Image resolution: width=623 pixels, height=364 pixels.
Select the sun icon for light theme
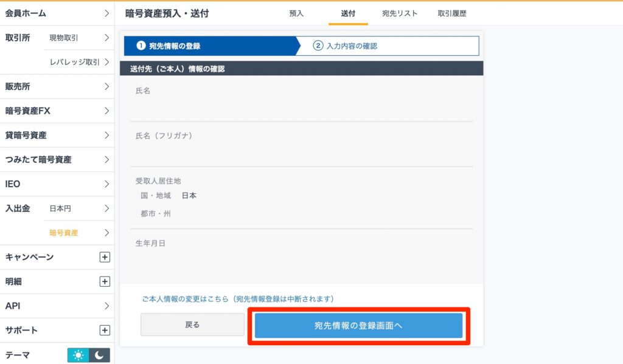pos(78,354)
